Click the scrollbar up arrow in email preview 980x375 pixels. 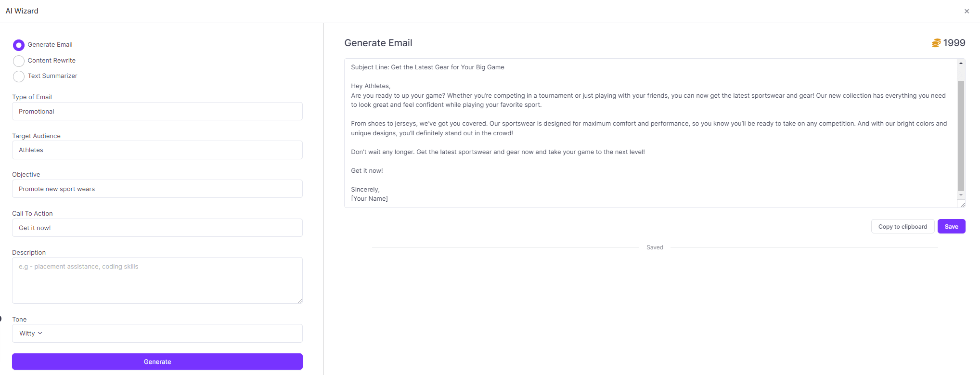pyautogui.click(x=961, y=63)
